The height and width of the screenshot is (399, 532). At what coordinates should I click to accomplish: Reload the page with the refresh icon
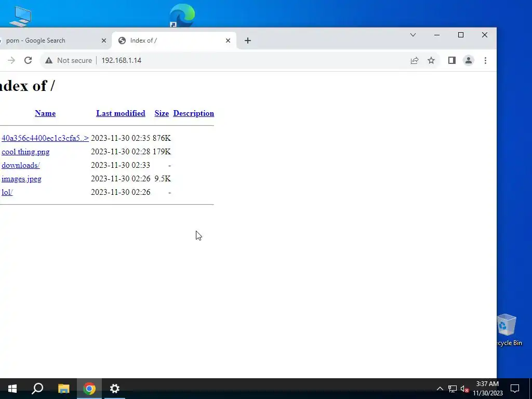pyautogui.click(x=28, y=60)
